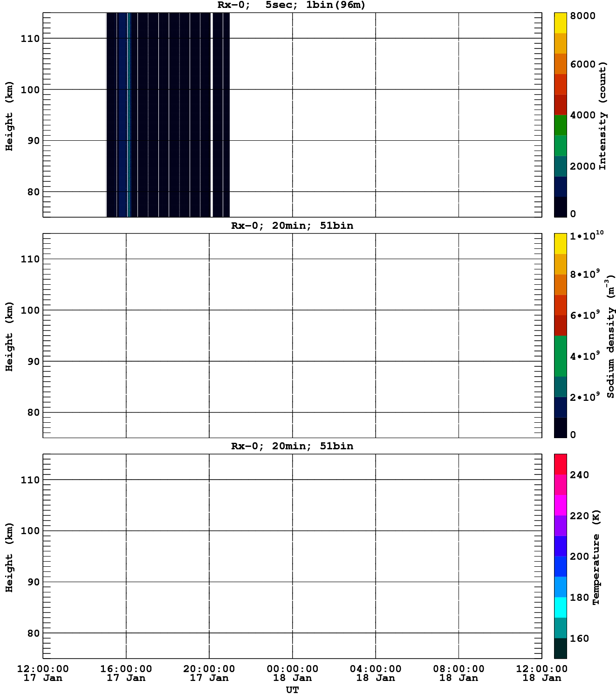The width and height of the screenshot is (616, 694).
Task: Click the 'Intensity (count)' colorbar label
Action: tap(602, 116)
